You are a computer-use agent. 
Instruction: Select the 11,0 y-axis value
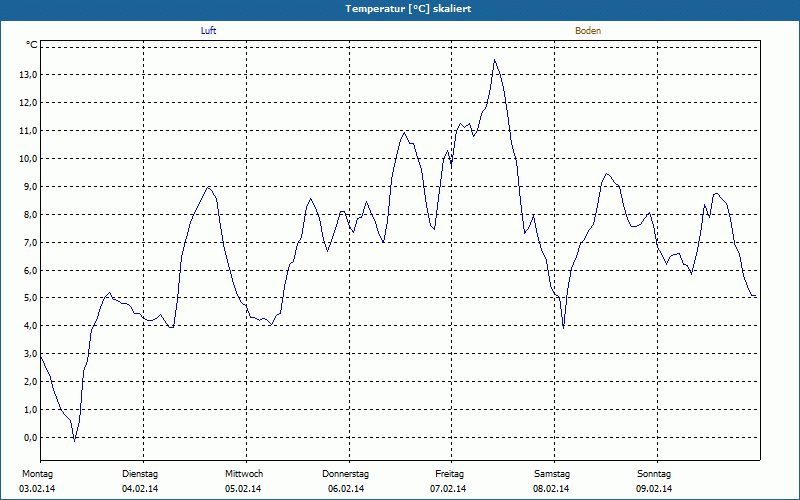(x=28, y=131)
